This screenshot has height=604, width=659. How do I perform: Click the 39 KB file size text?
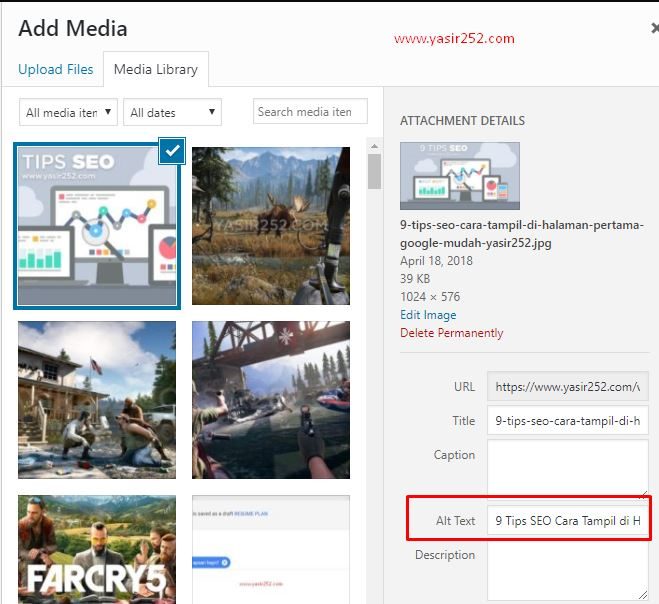pos(415,279)
